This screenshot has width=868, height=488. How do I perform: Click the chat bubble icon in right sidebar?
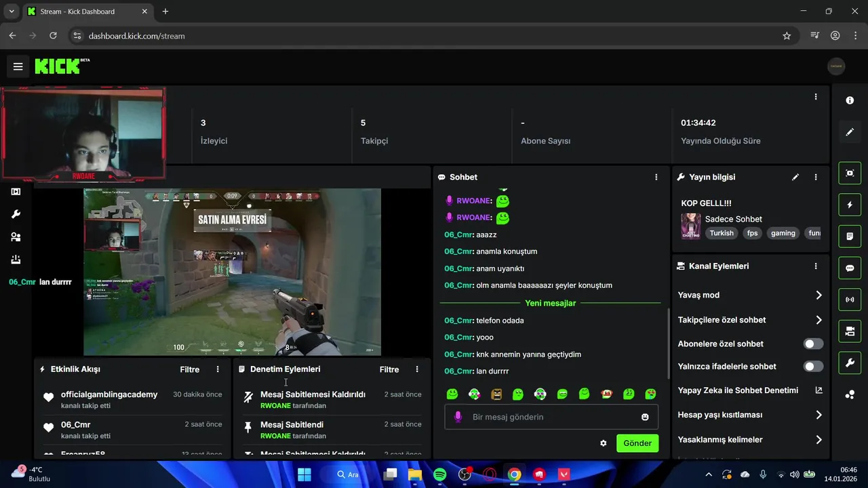[x=850, y=268]
